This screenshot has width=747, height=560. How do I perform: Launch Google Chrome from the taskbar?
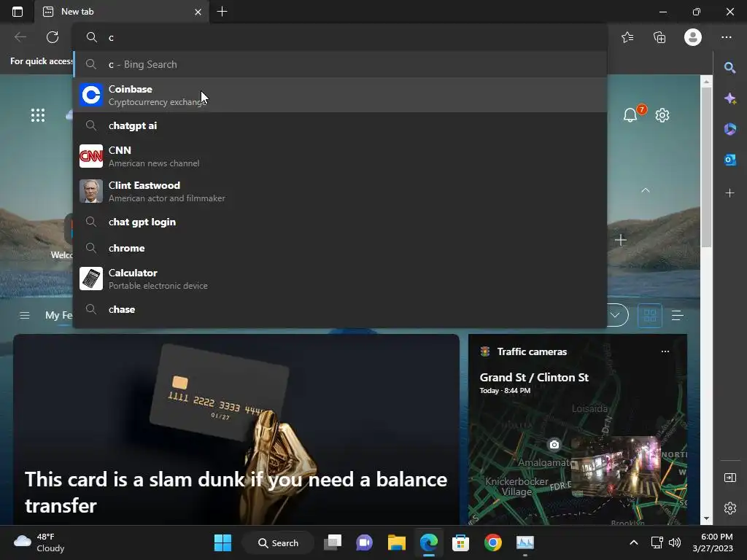[x=492, y=542]
